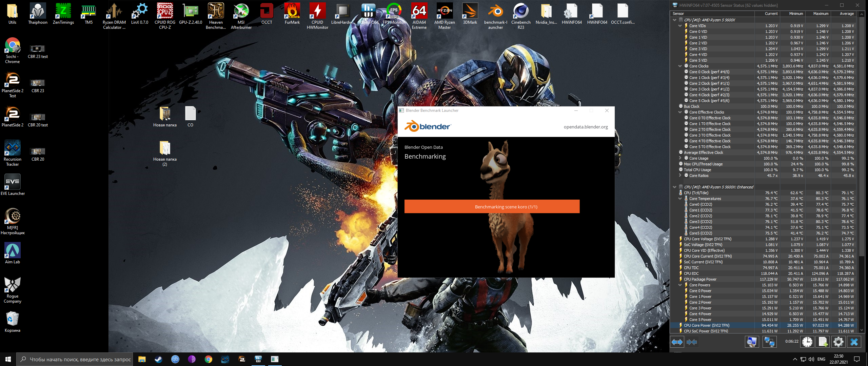Image resolution: width=868 pixels, height=366 pixels.
Task: Click the orange Benchmarking scene koro bar
Action: pos(492,206)
